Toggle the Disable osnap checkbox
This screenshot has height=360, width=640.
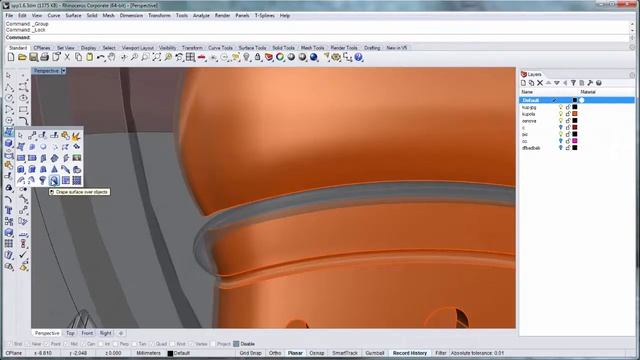pos(236,344)
